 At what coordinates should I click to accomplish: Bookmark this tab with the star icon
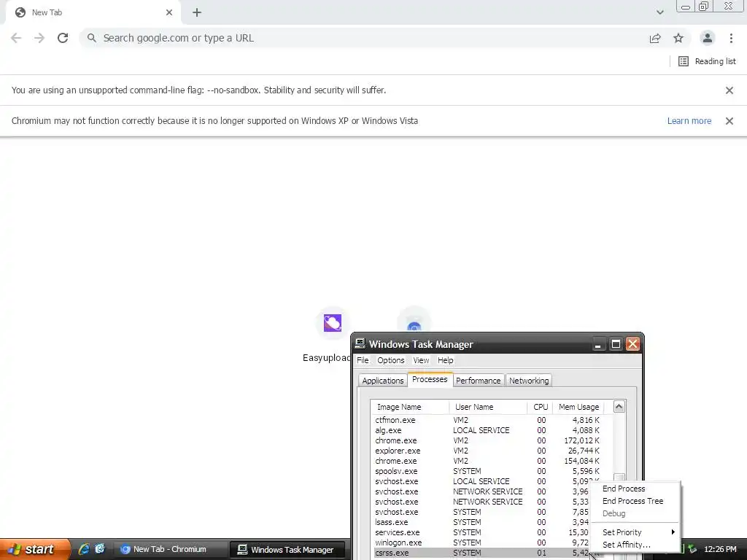click(678, 38)
